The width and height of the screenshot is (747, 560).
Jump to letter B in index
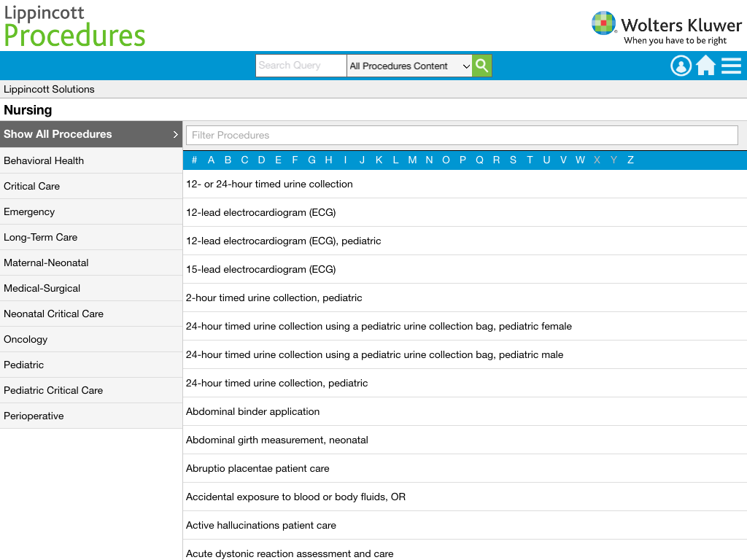[x=228, y=160]
